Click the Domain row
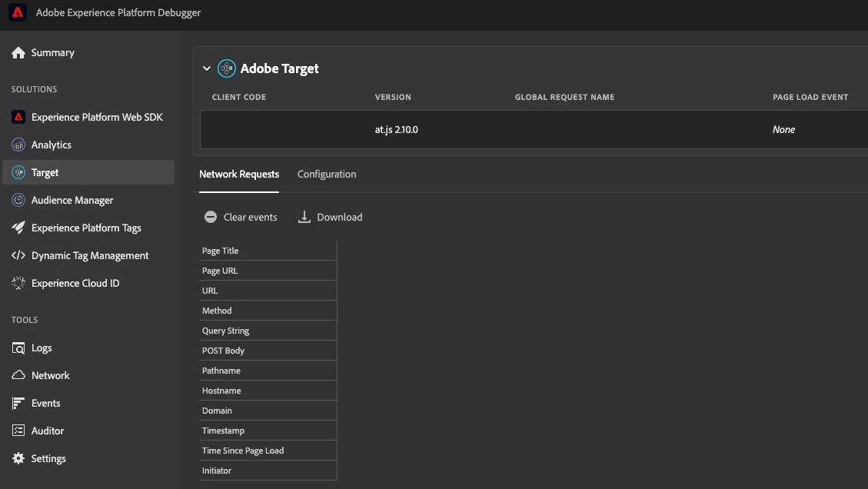The width and height of the screenshot is (868, 489). [268, 410]
